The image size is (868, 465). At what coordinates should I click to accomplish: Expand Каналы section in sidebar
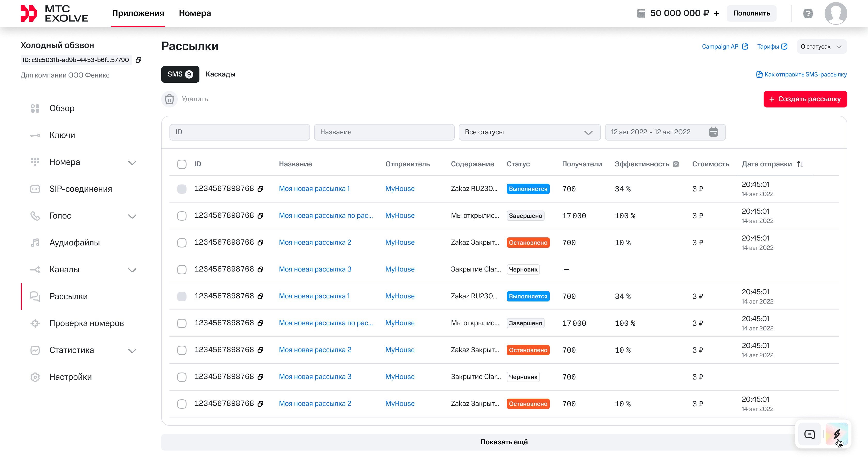tap(132, 270)
